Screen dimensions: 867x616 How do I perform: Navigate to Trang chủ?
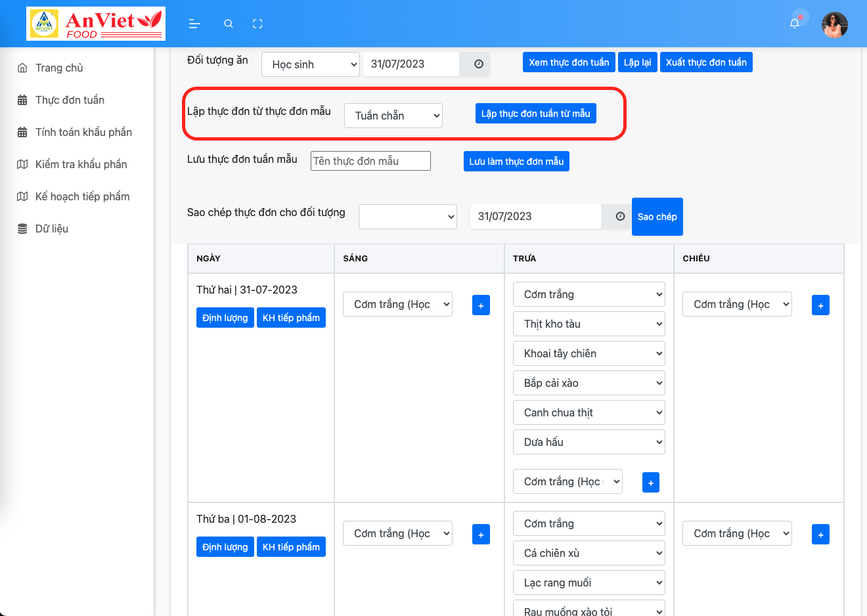coord(58,67)
